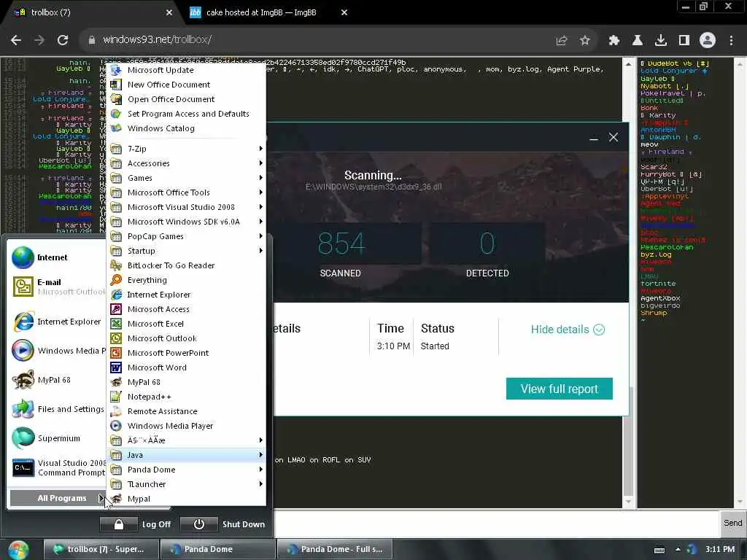Image resolution: width=747 pixels, height=560 pixels.
Task: Switch to Panda Dome taskbar item
Action: (217, 549)
